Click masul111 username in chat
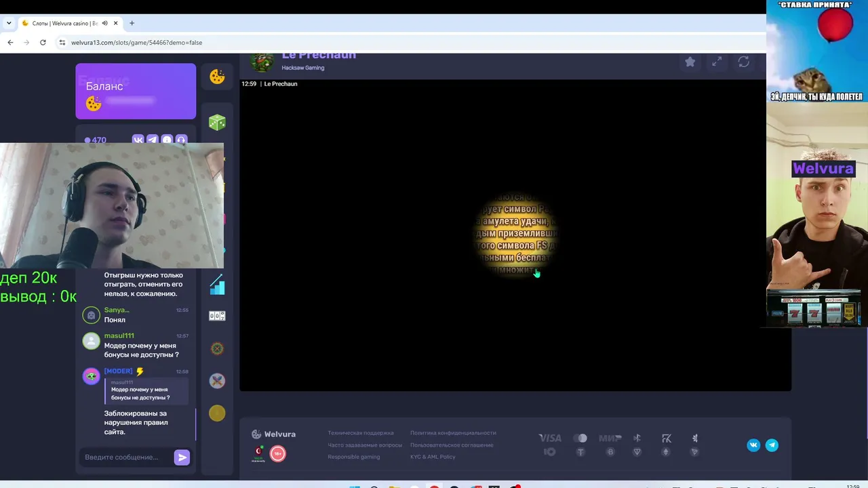The width and height of the screenshot is (868, 488). click(x=119, y=335)
